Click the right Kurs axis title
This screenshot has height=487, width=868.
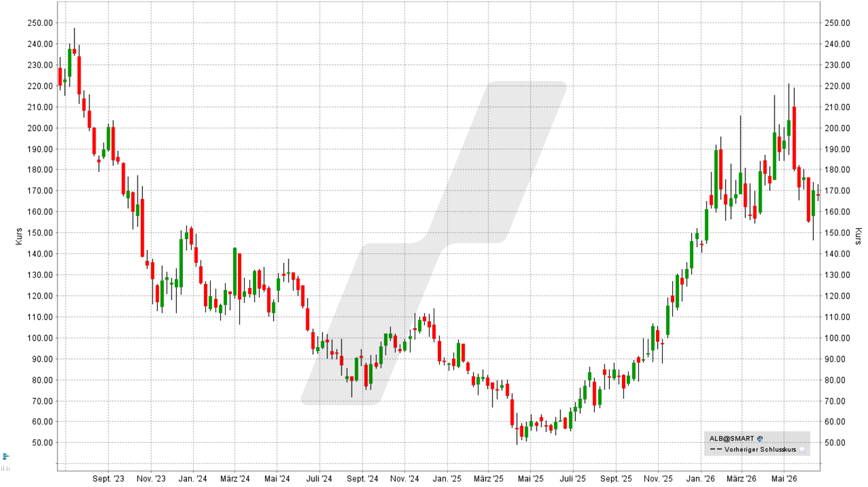[x=859, y=236]
